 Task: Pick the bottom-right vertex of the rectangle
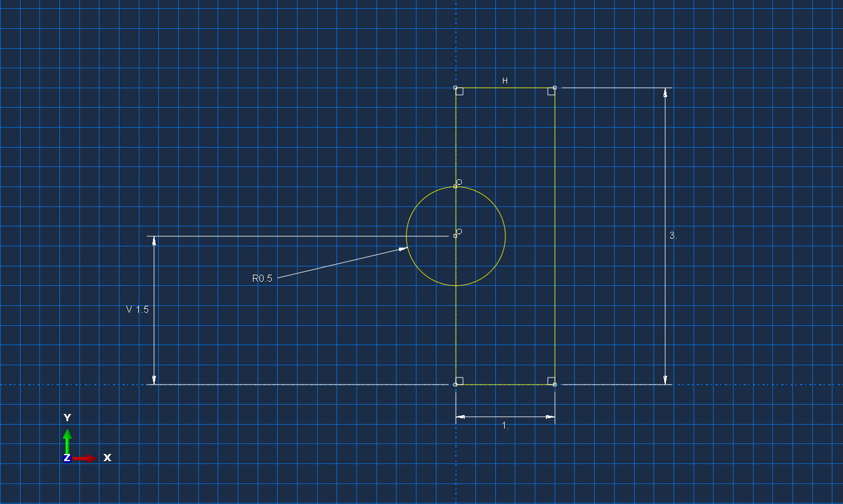click(x=555, y=385)
